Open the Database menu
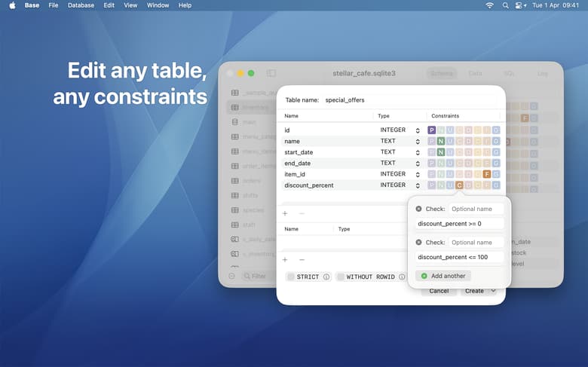The image size is (588, 367). pyautogui.click(x=81, y=5)
